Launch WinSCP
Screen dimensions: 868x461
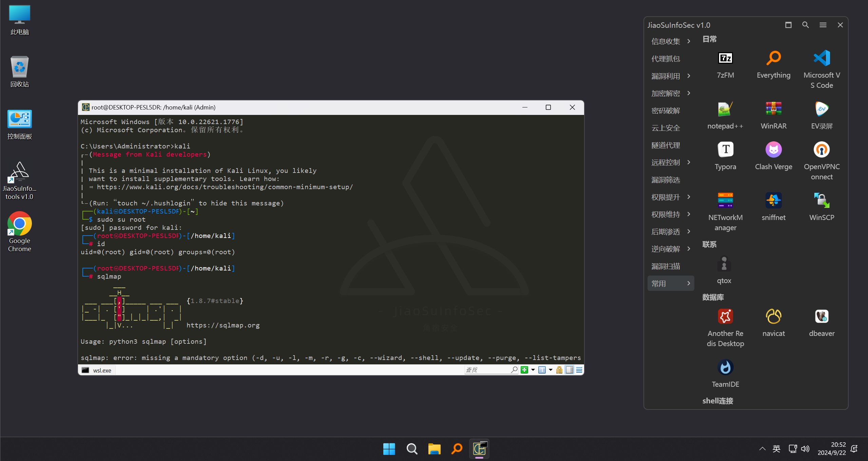click(x=822, y=207)
